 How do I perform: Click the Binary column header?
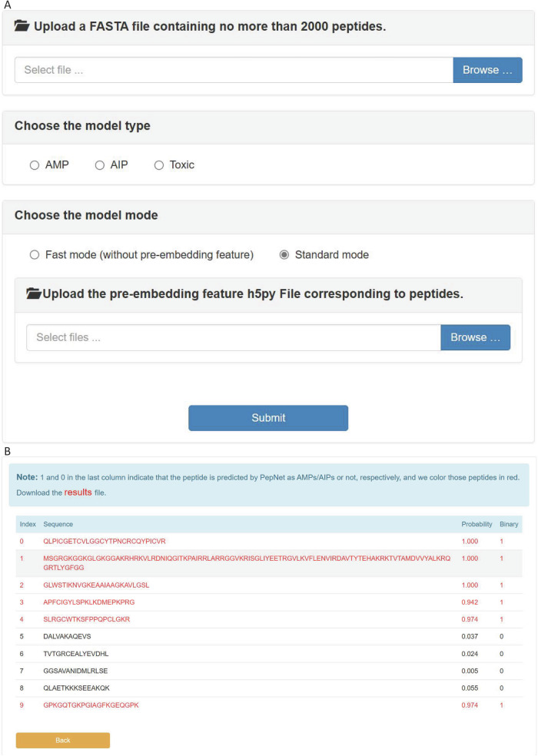tap(509, 524)
